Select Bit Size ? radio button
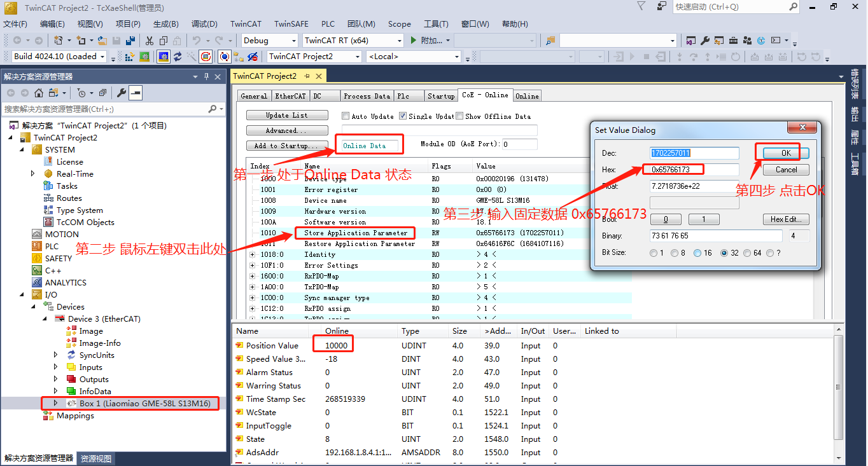This screenshot has height=466, width=868. tap(771, 253)
